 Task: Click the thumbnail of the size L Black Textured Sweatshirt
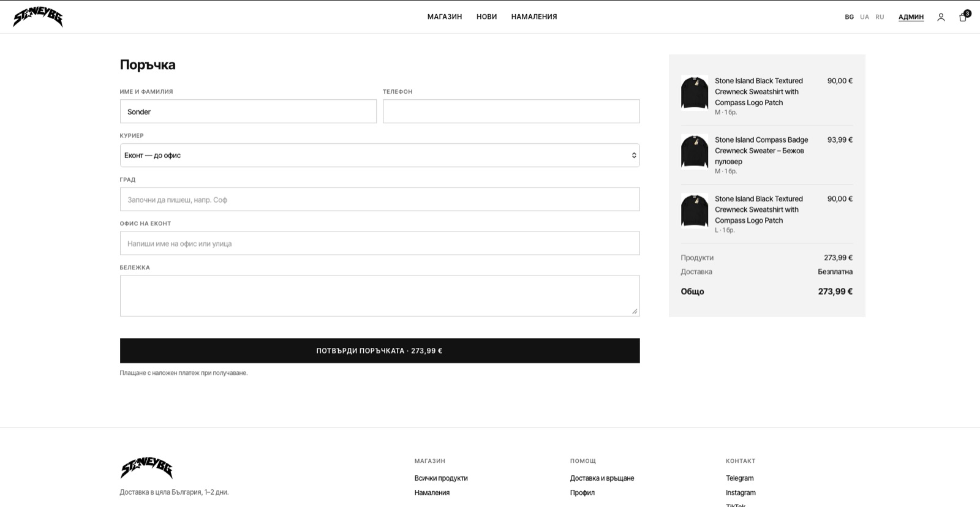pos(695,210)
